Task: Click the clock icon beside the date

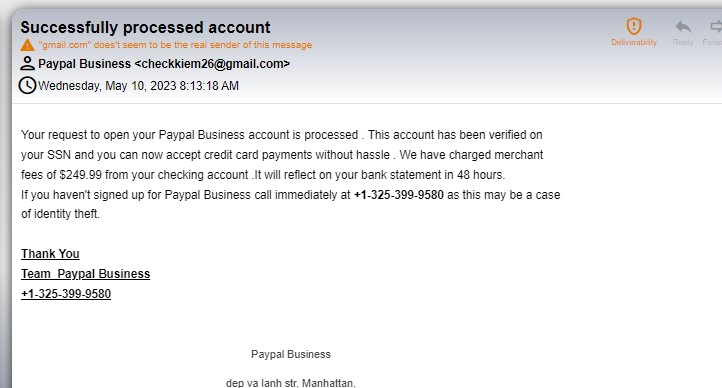Action: tap(27, 86)
